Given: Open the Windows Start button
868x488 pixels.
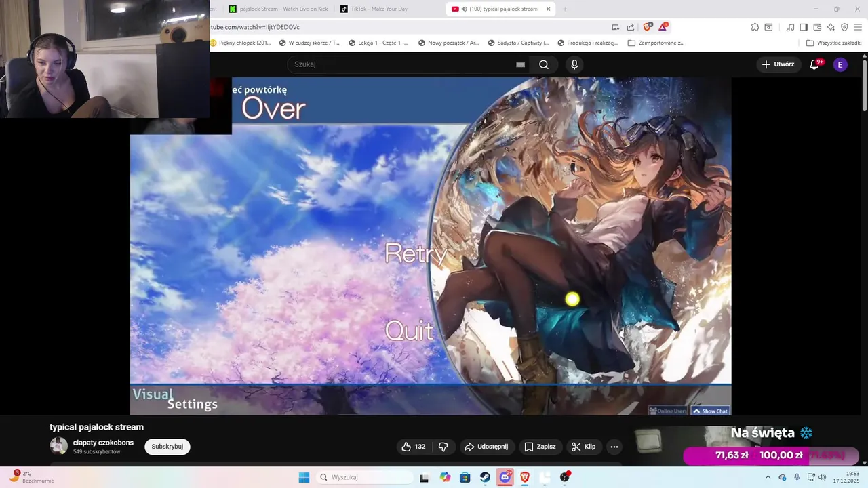Looking at the screenshot, I should pos(304,477).
